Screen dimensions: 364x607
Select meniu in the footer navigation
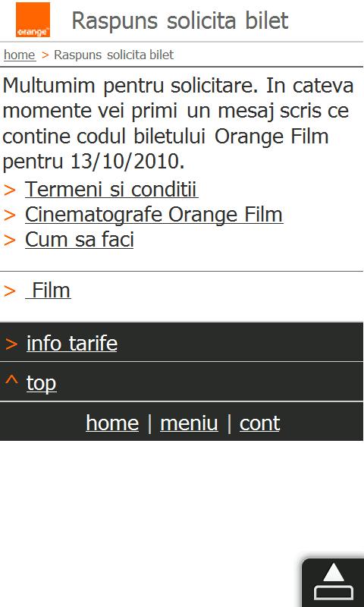tap(189, 423)
